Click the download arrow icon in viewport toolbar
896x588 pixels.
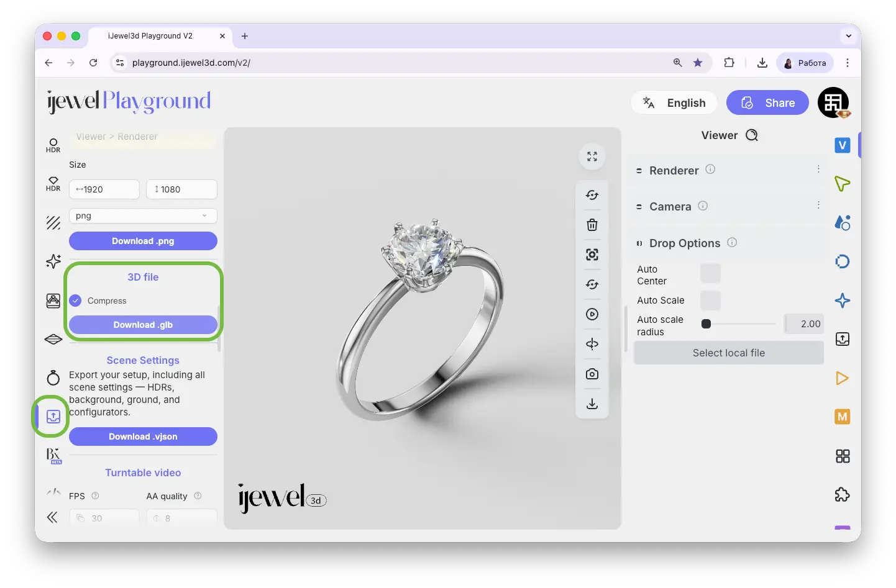click(x=592, y=404)
